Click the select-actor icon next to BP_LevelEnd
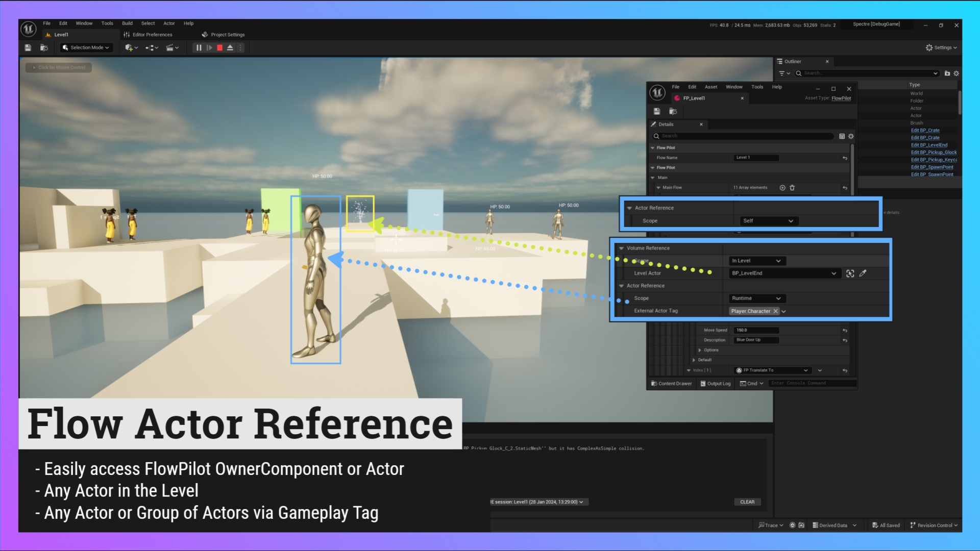The image size is (980, 551). click(x=850, y=273)
